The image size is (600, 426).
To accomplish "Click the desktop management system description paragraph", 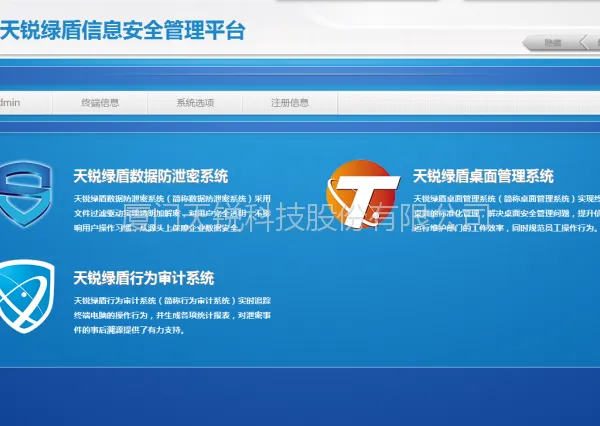I will (507, 213).
